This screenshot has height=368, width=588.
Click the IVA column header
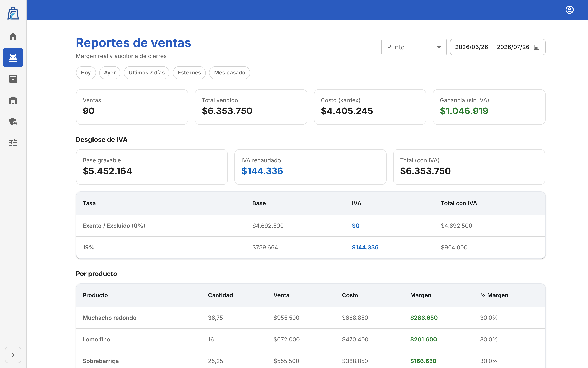coord(356,203)
